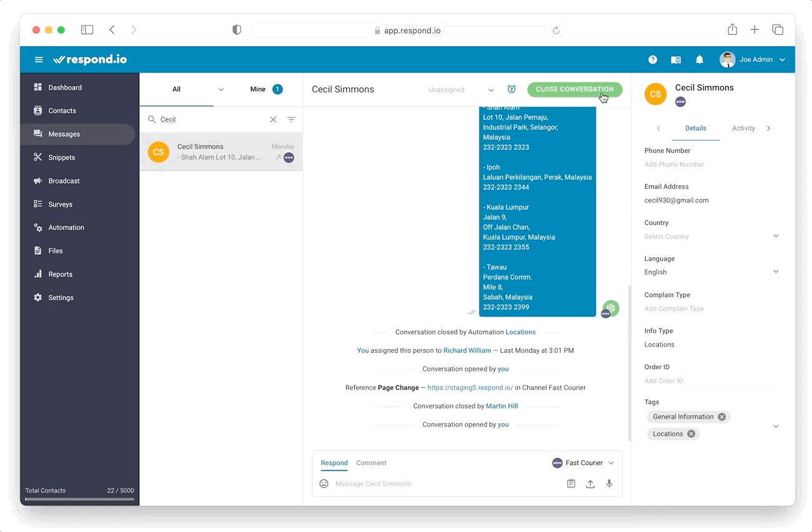Screen dimensions: 812x532
Task: Click the Add Phone Number field
Action: (x=712, y=165)
